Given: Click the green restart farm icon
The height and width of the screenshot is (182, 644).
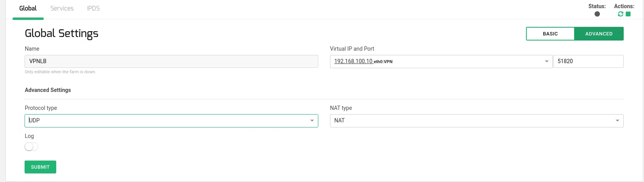Looking at the screenshot, I should (620, 14).
